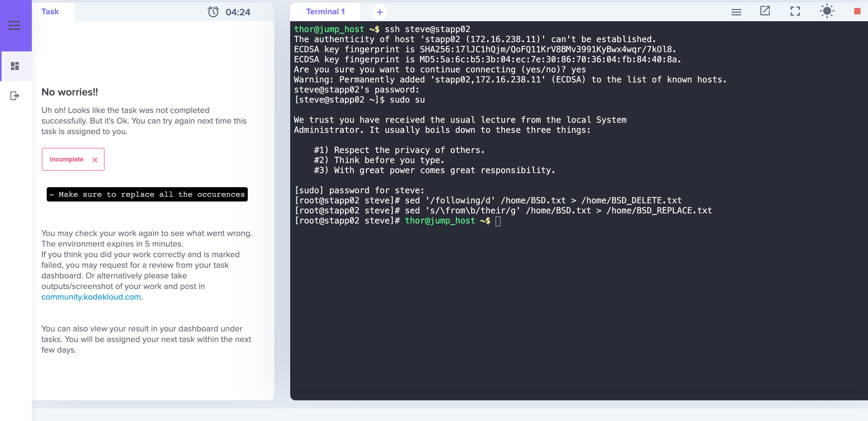The image size is (868, 421).
Task: Open the community.kodekloud.com link
Action: 91,297
